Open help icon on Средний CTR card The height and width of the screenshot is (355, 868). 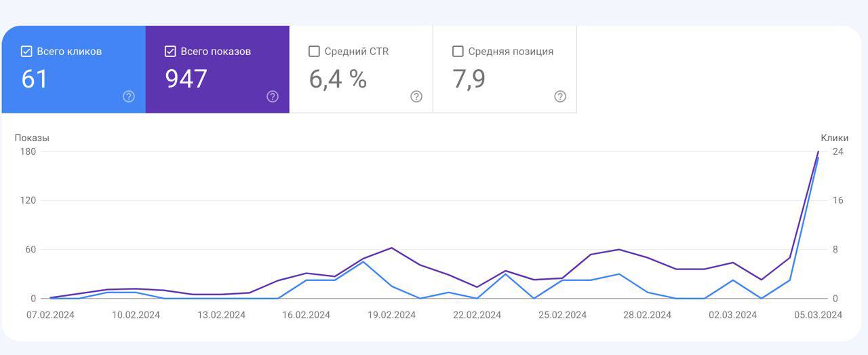coord(416,96)
